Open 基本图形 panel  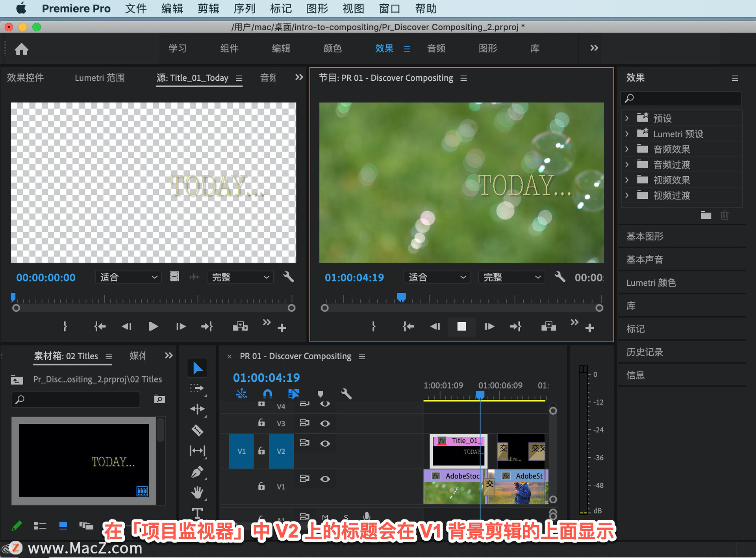pyautogui.click(x=645, y=237)
